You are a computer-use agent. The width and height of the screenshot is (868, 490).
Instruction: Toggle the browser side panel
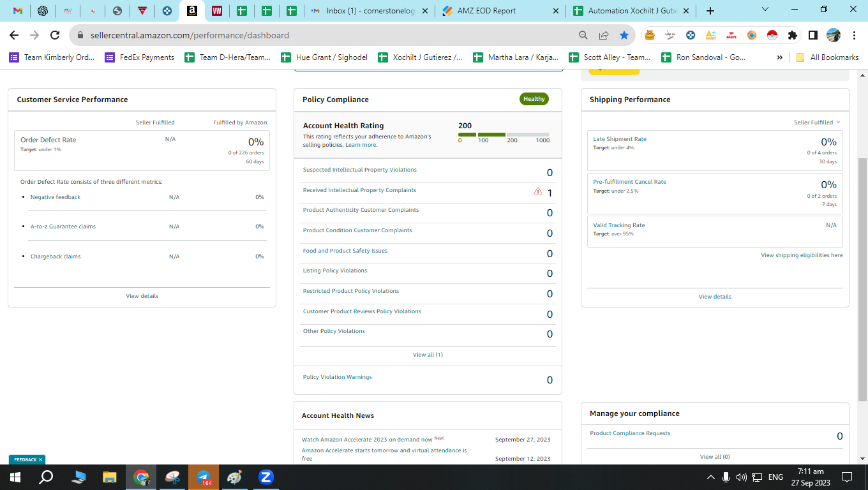pyautogui.click(x=813, y=35)
